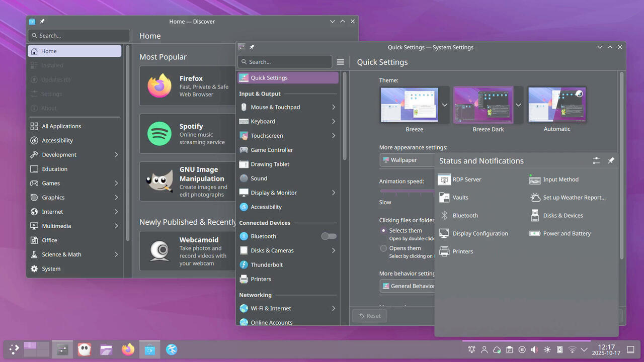Click the System Settings search field
Screen dimensions: 644x362
(x=285, y=62)
